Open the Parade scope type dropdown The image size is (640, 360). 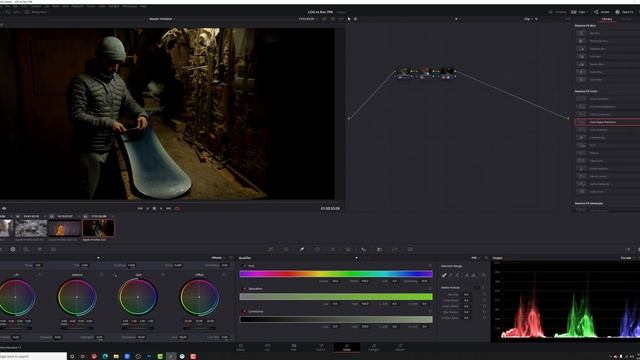(x=628, y=258)
